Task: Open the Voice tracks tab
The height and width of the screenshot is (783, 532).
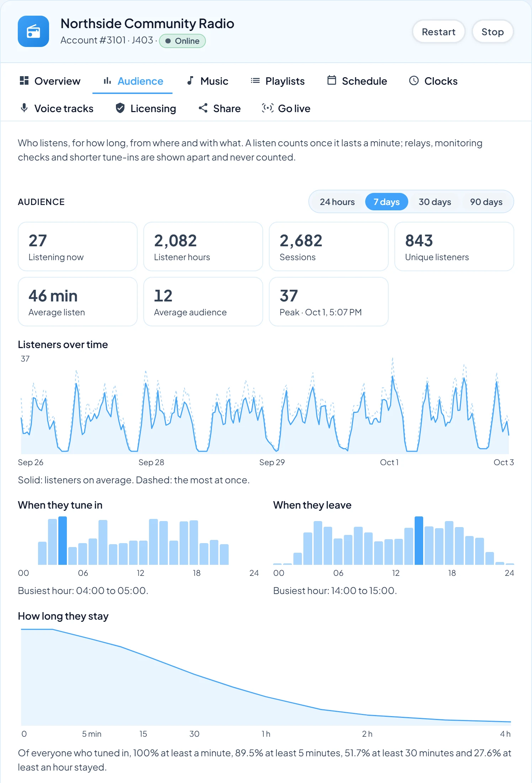Action: tap(57, 108)
